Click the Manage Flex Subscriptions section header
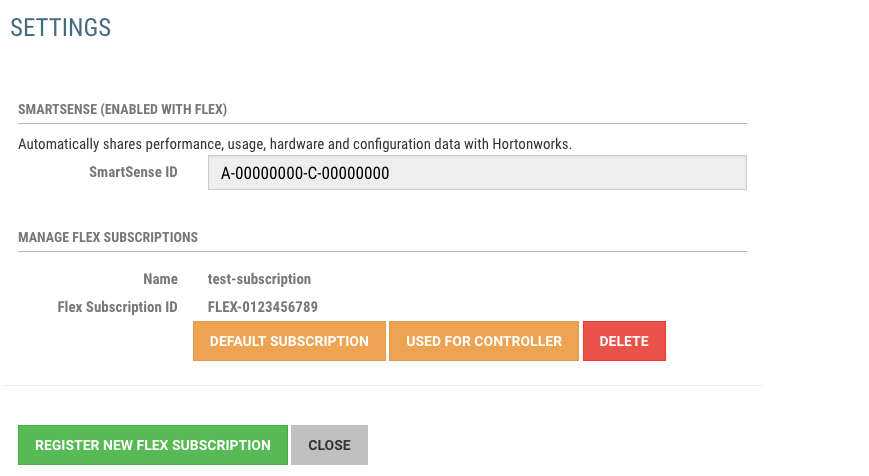This screenshot has width=869, height=476. [108, 237]
